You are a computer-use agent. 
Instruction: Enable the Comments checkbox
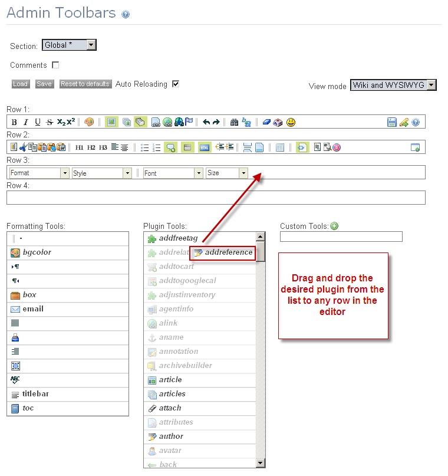[x=55, y=65]
